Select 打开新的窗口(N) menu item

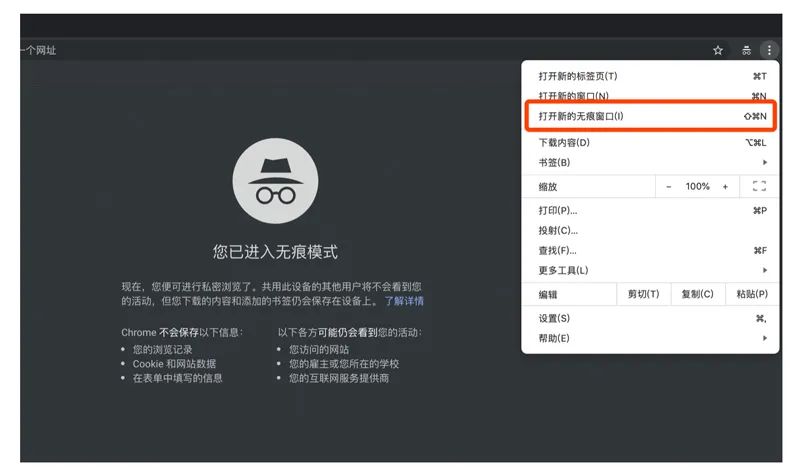coord(650,95)
